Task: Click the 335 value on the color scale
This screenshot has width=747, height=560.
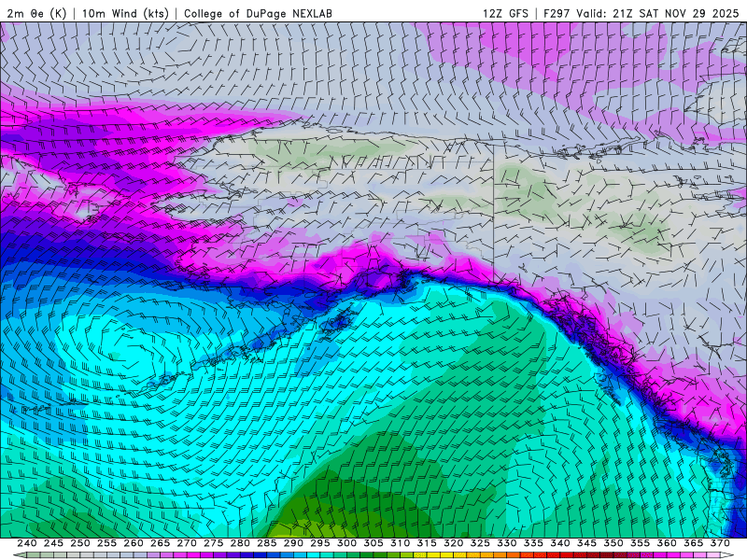Action: [x=533, y=543]
